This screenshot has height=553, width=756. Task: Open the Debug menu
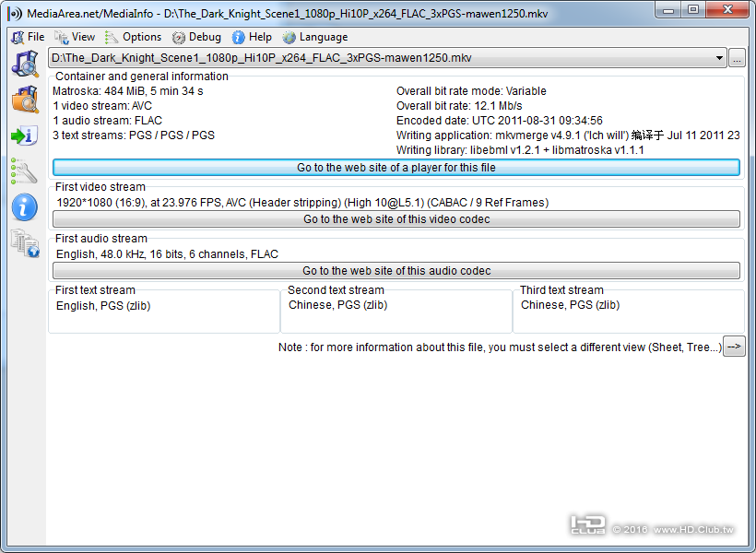(x=196, y=37)
